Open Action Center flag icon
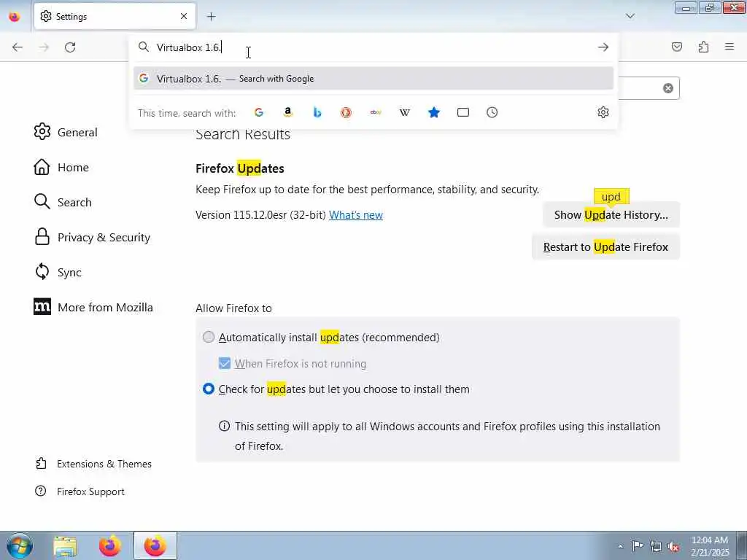This screenshot has height=560, width=747. pos(637,546)
